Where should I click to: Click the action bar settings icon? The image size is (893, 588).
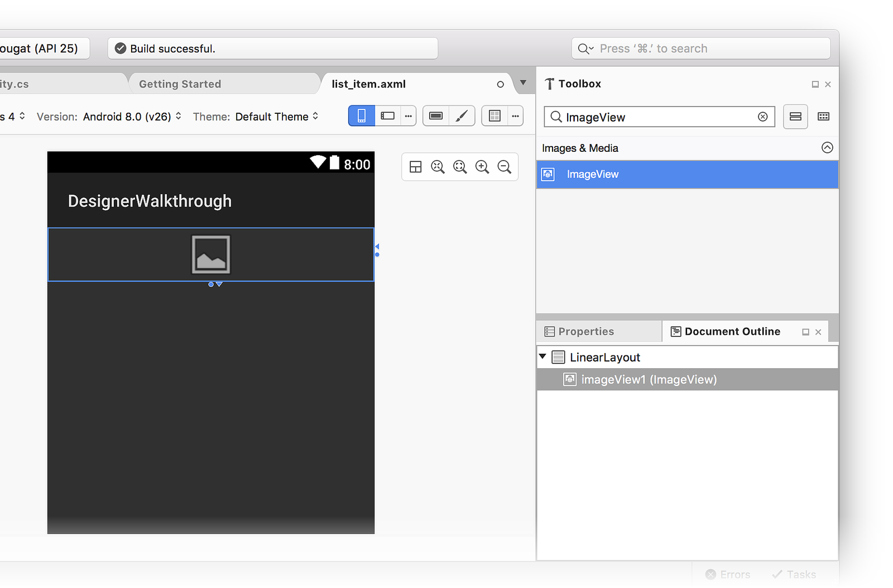pyautogui.click(x=436, y=116)
